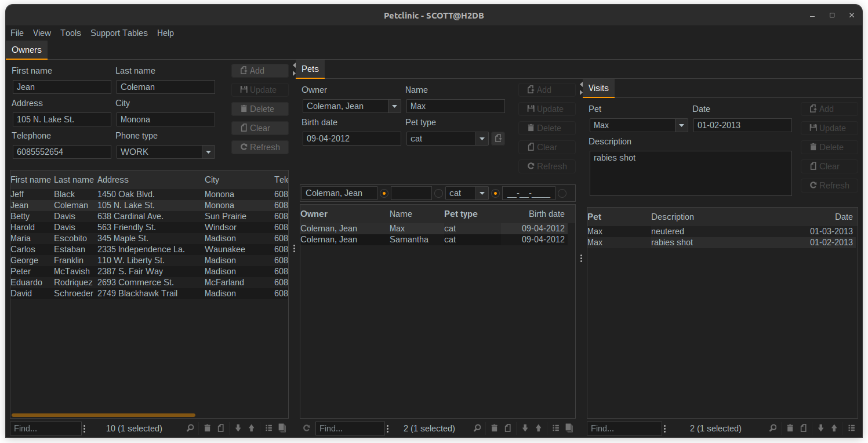Click the clear-selection icon in Owners table toolbar

click(x=221, y=429)
